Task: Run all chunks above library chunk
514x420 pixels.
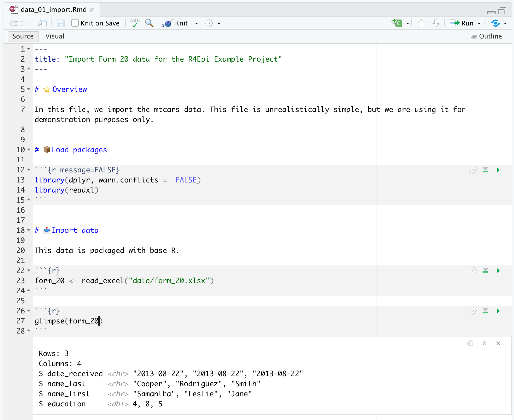Action: point(485,170)
